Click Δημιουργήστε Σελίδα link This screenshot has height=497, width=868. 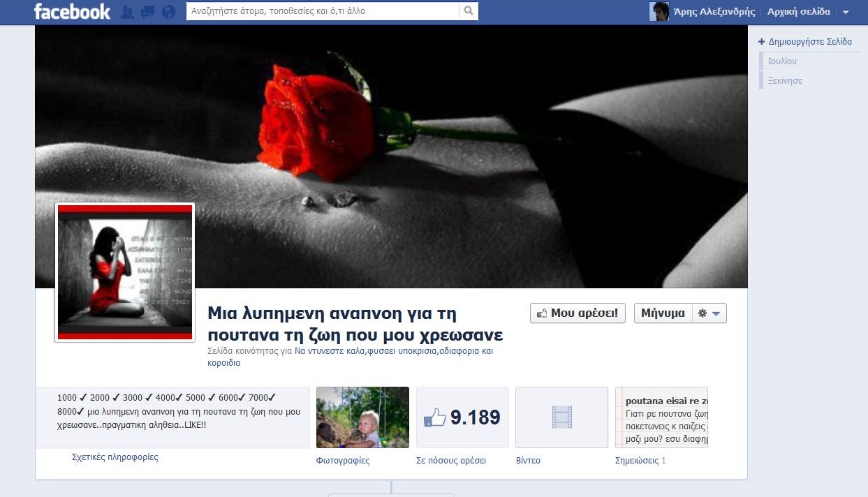click(809, 42)
